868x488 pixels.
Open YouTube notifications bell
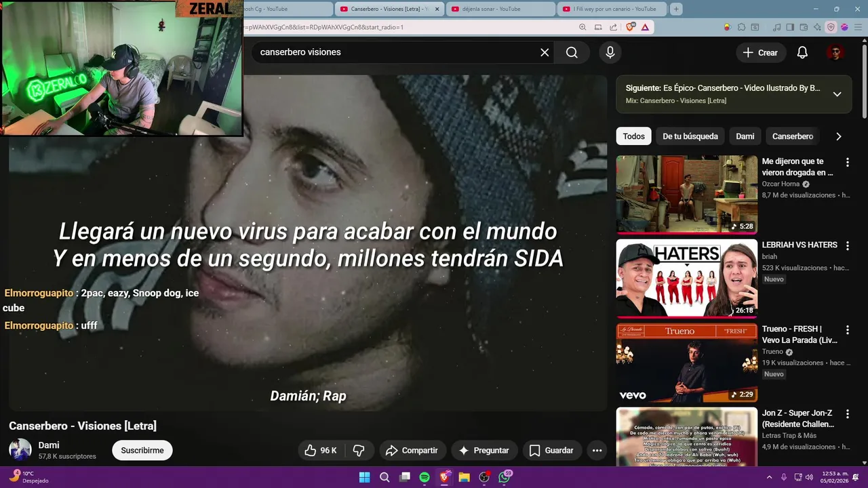(802, 52)
